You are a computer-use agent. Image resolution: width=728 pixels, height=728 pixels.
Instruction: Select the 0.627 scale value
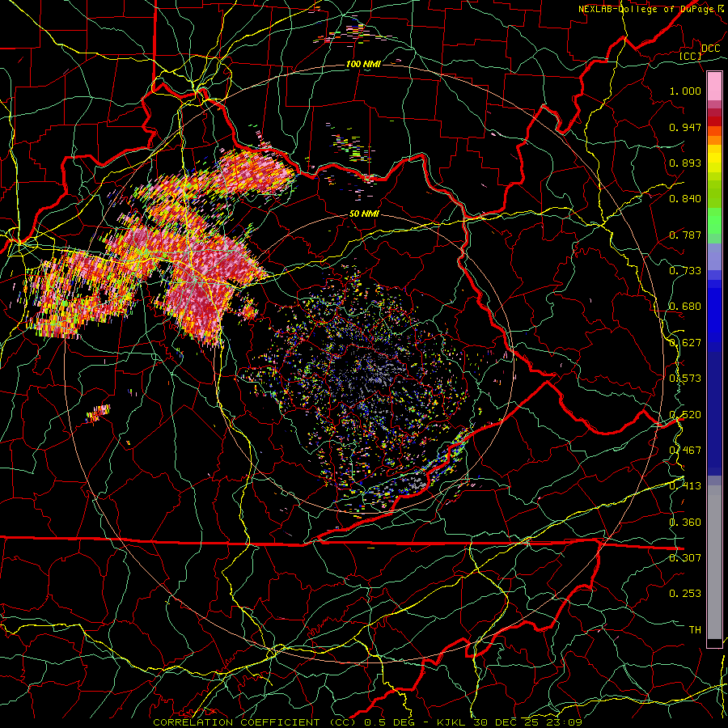[x=685, y=343]
